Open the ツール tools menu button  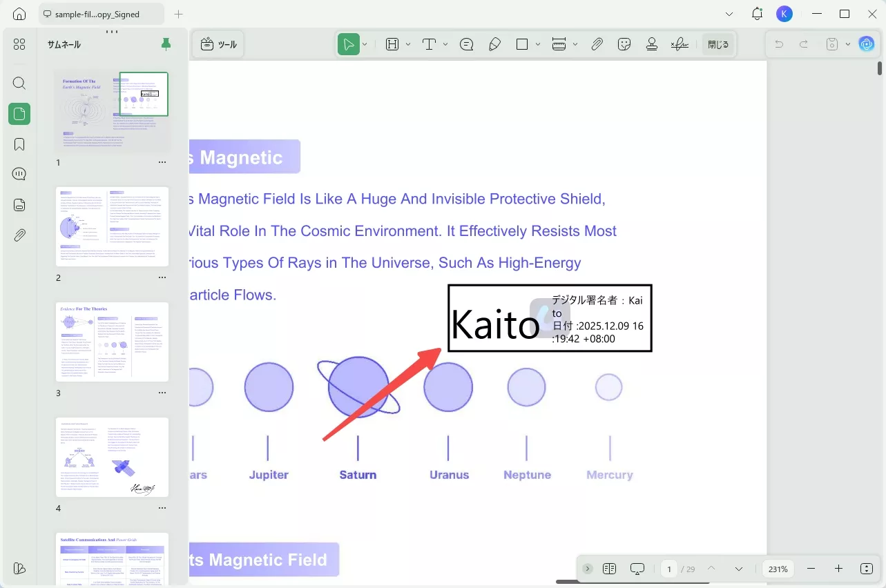pyautogui.click(x=218, y=44)
